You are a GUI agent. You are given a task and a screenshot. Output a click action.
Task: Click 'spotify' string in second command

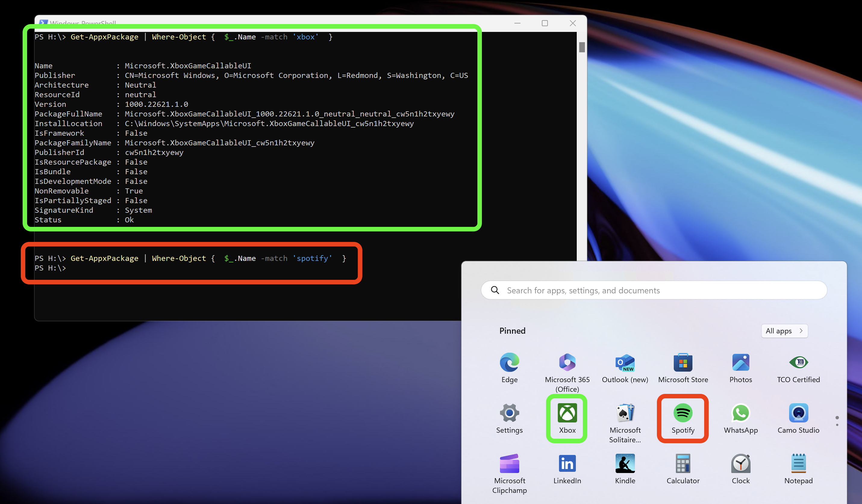(312, 258)
